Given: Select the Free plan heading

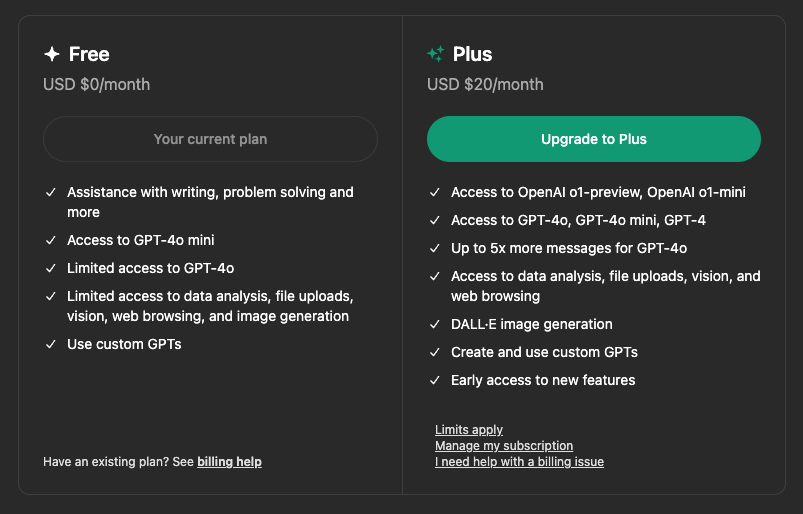Looking at the screenshot, I should 89,54.
